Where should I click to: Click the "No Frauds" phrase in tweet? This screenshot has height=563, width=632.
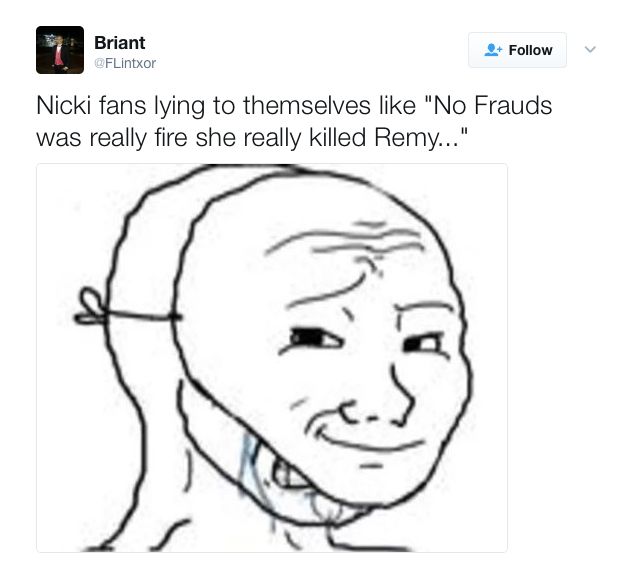pyautogui.click(x=489, y=106)
